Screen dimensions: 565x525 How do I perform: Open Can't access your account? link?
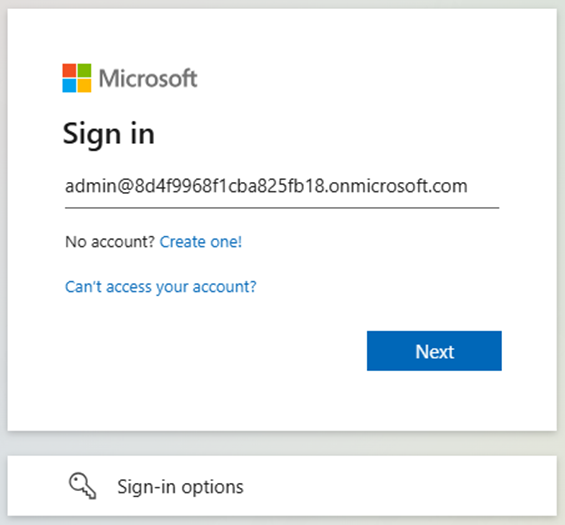(161, 287)
